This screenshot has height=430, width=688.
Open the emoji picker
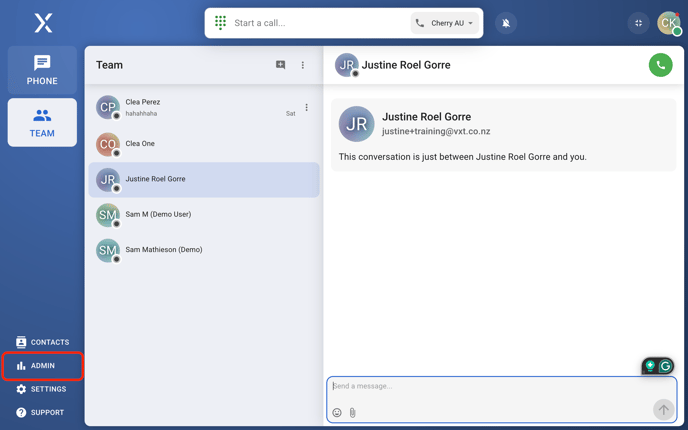[337, 412]
